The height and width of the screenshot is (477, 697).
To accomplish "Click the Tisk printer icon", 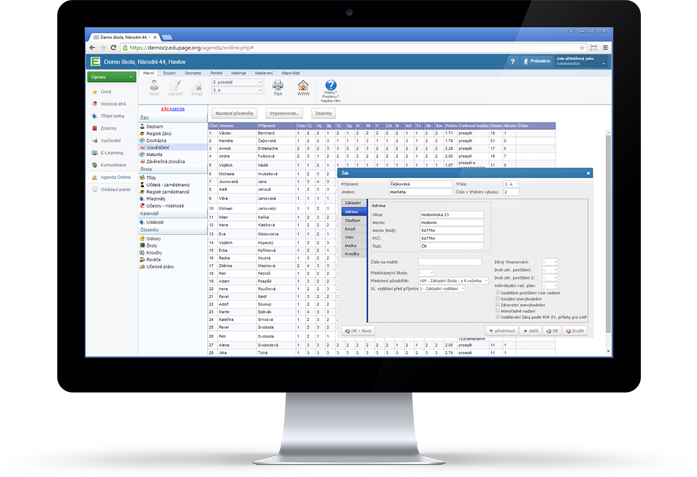I will point(277,87).
